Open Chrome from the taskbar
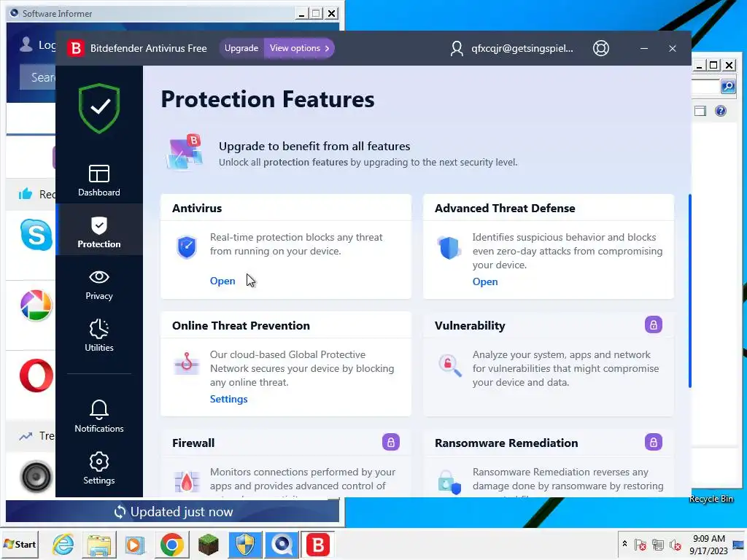This screenshot has height=560, width=747. pyautogui.click(x=172, y=544)
